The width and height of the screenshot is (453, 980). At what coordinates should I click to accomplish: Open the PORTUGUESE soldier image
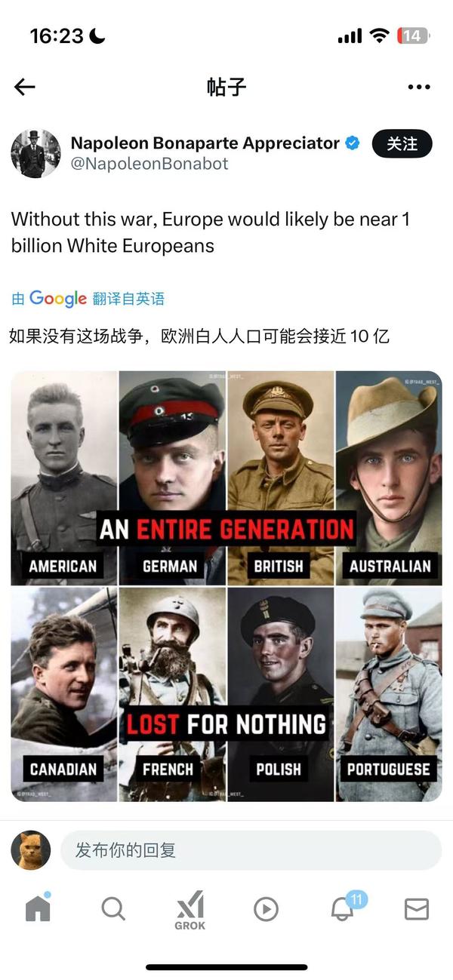(389, 694)
